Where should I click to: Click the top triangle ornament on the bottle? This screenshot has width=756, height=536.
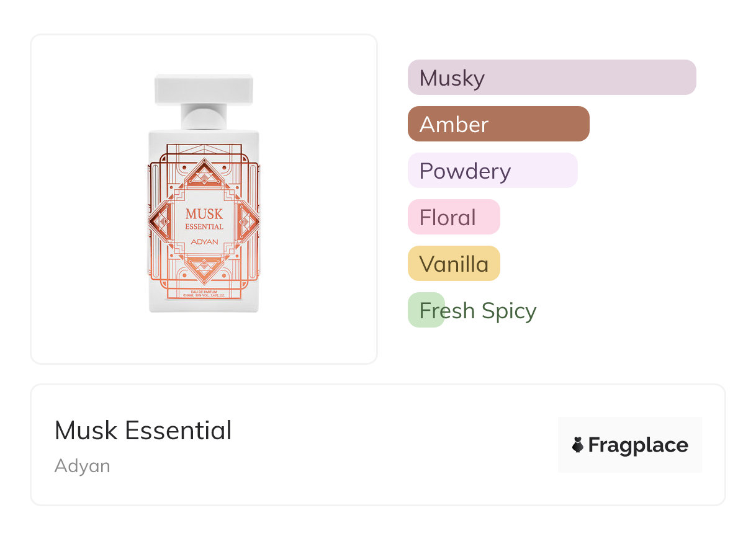[x=204, y=174]
